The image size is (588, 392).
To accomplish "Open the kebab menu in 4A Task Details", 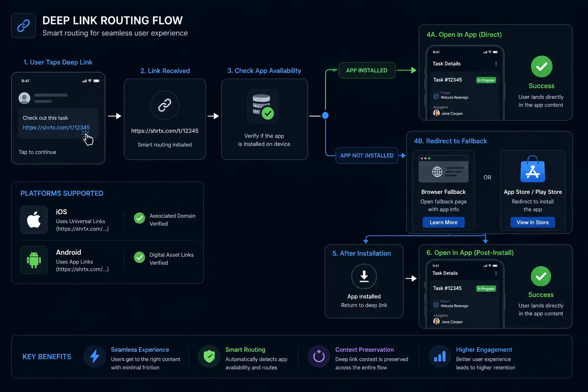I will pyautogui.click(x=496, y=64).
